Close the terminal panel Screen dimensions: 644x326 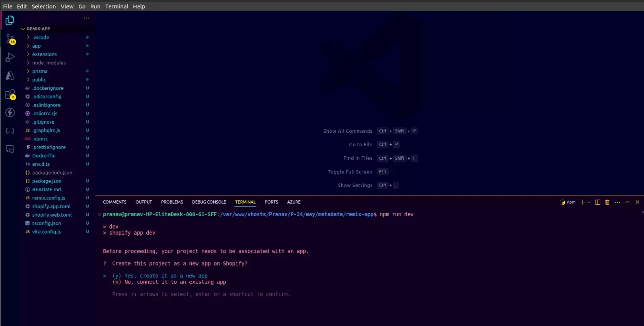click(637, 202)
